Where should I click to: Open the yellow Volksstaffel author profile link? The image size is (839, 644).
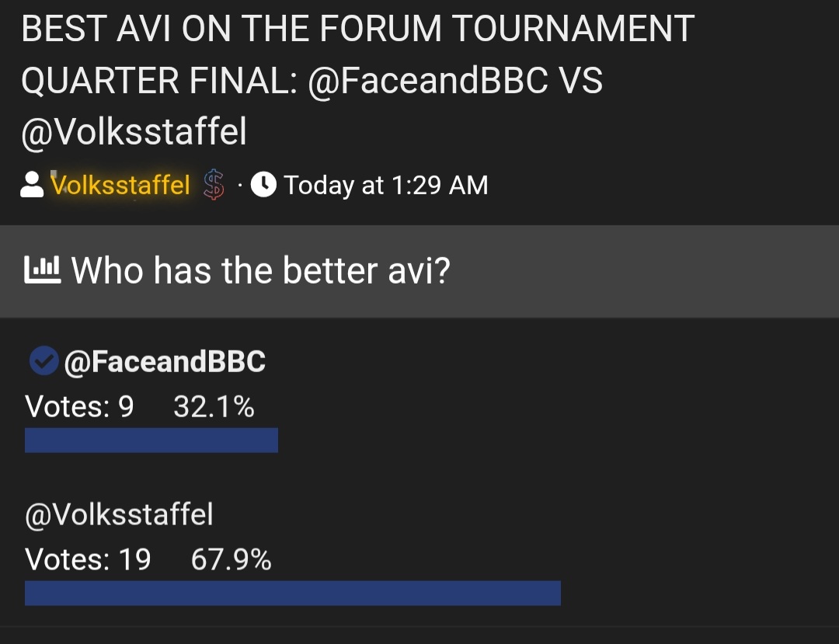pos(120,186)
